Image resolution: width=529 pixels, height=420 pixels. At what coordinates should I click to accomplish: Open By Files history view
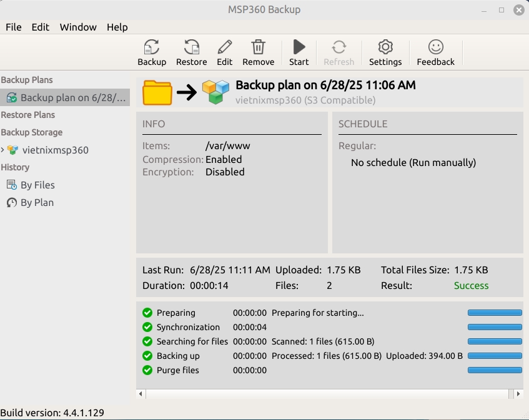coord(37,185)
